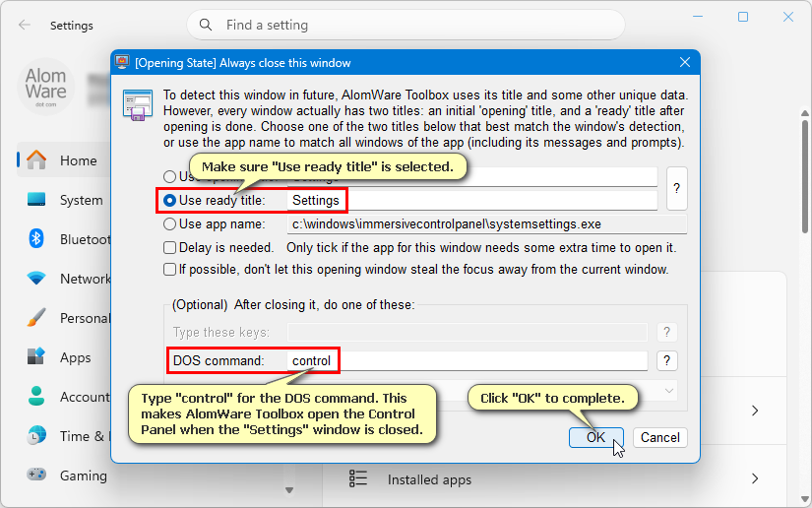Click the '?' help button for DOS command

(x=667, y=360)
